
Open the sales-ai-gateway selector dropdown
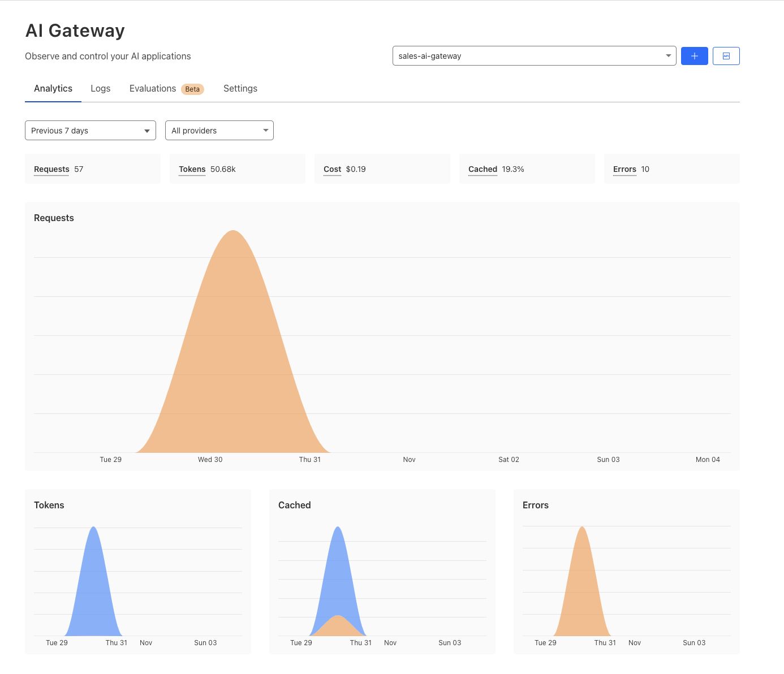[x=534, y=55]
